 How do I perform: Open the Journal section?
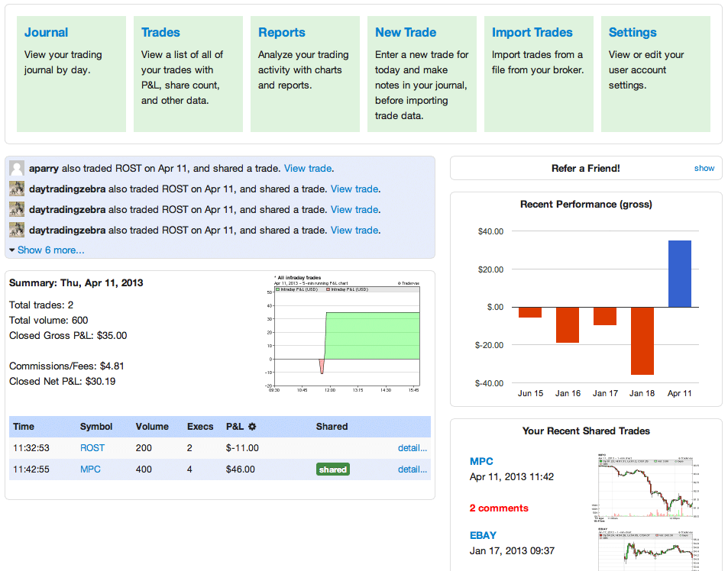(x=46, y=33)
